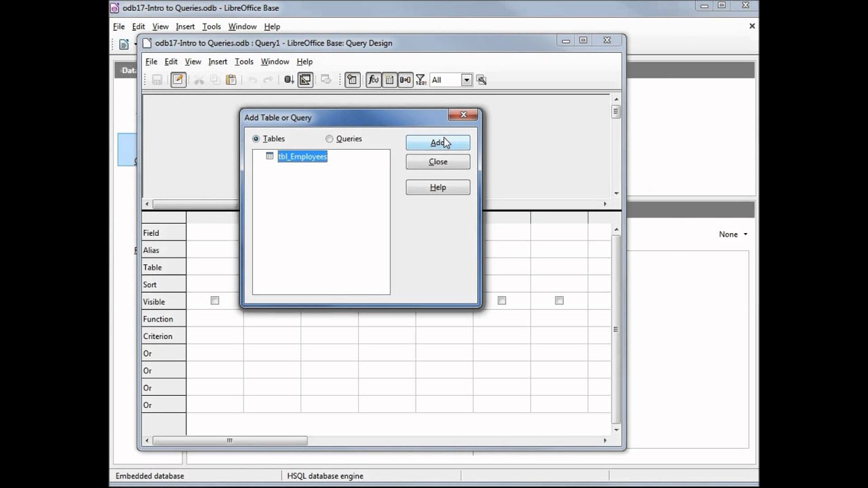
Task: Click the Add button in dialog
Action: coord(438,142)
